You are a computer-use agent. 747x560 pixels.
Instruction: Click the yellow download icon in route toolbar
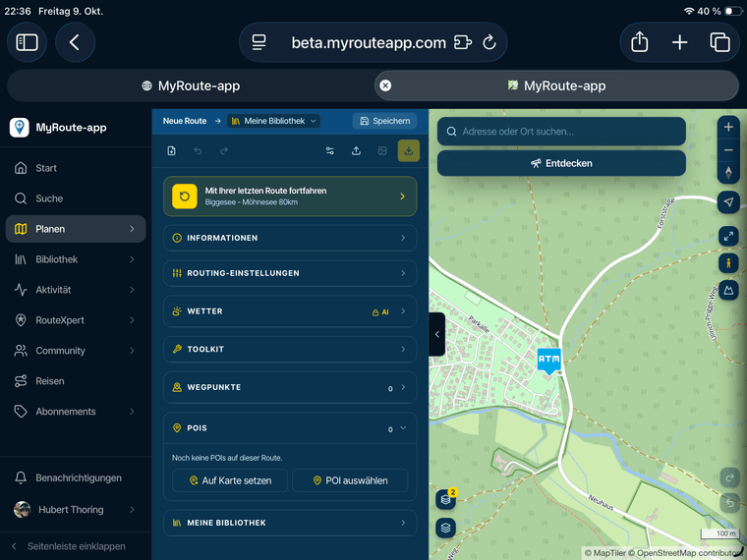click(408, 151)
